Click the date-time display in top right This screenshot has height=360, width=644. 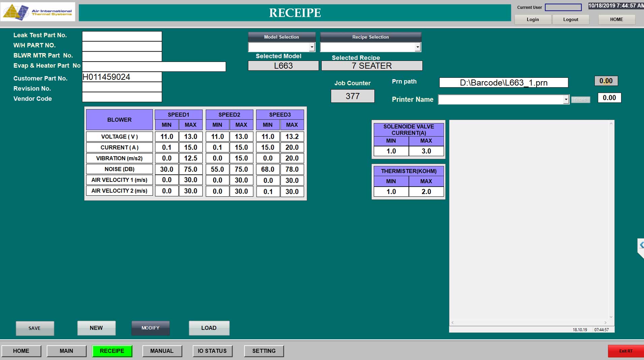[x=616, y=6]
